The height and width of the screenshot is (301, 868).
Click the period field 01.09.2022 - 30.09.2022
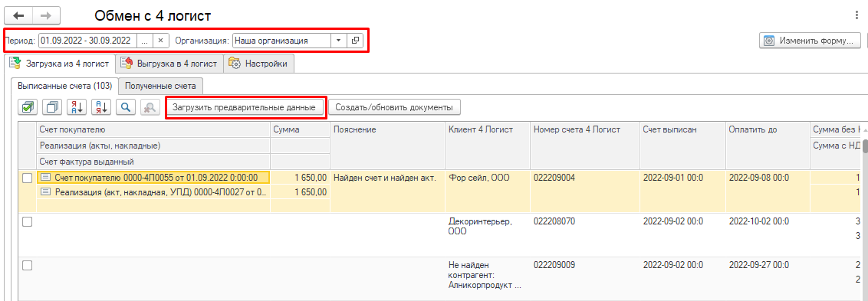pos(87,41)
